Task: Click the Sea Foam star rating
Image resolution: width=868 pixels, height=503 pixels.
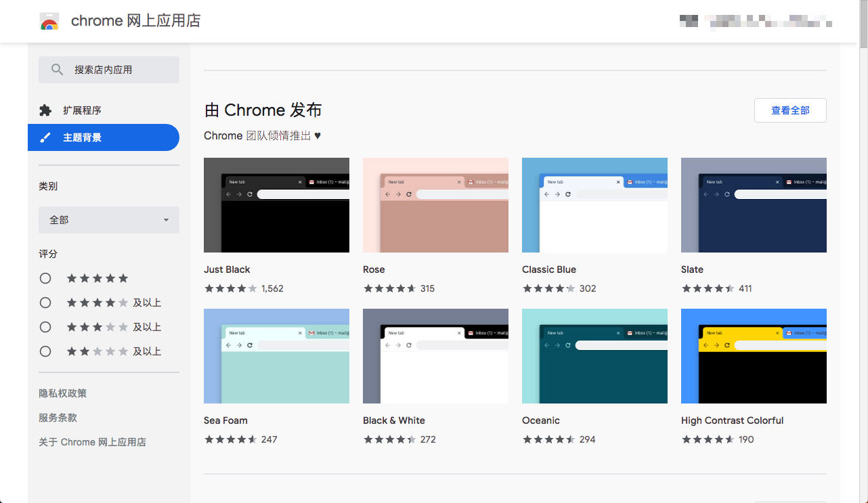Action: 230,439
